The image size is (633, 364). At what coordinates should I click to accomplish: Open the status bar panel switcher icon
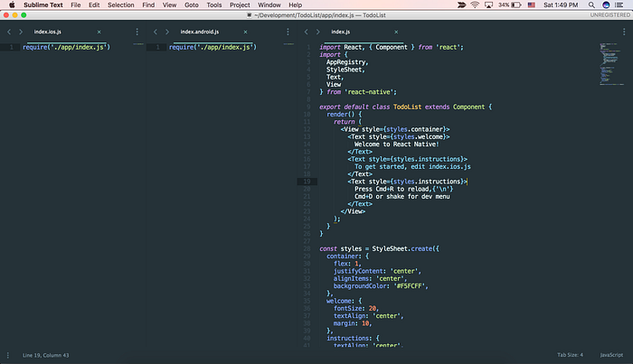(8, 355)
